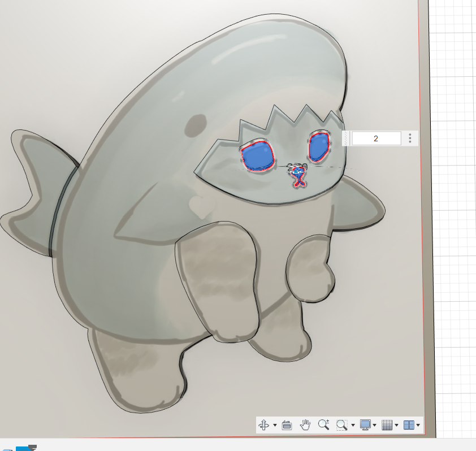The width and height of the screenshot is (476, 451).
Task: Click the dimension input field showing 2
Action: (x=377, y=138)
